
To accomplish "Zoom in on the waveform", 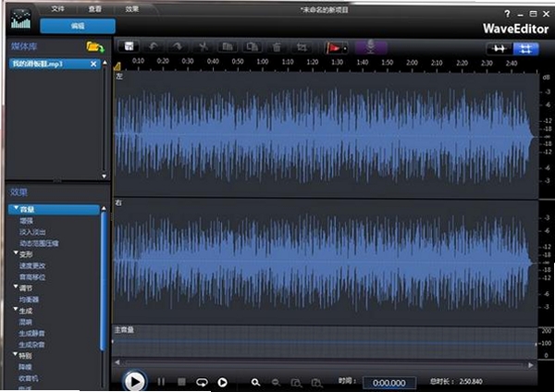I will click(x=255, y=383).
